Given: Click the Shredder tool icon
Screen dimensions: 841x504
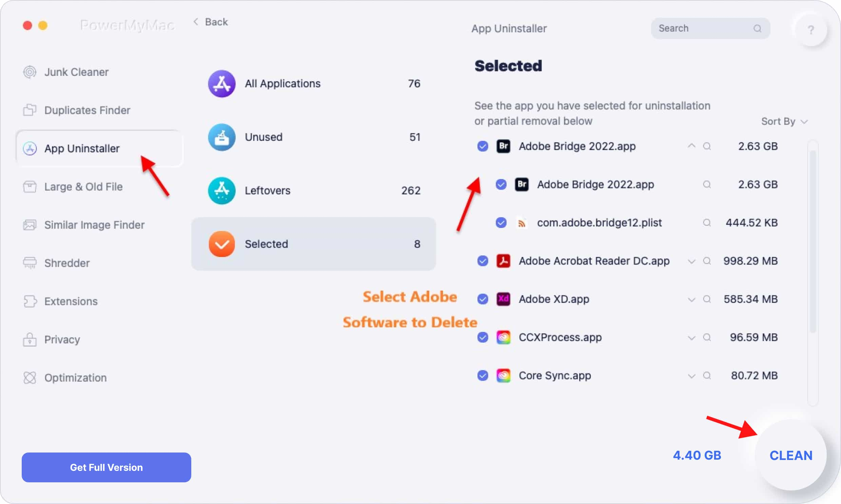Looking at the screenshot, I should [31, 263].
